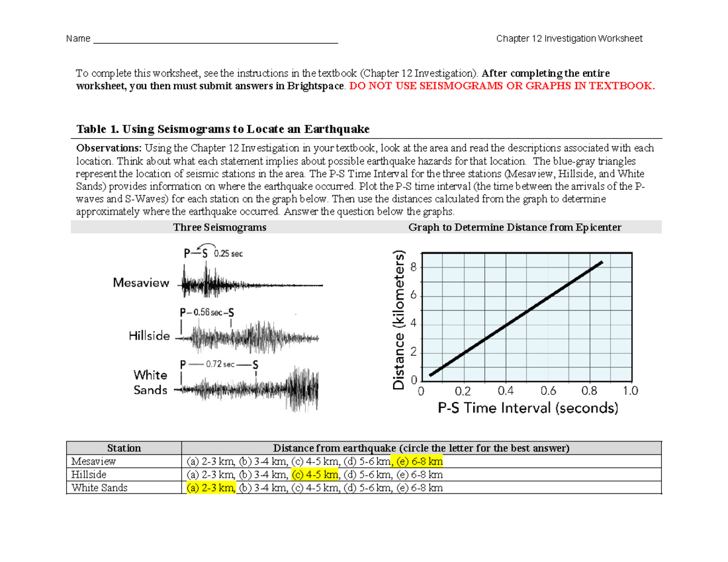Click the Station column header cell

coord(124,448)
